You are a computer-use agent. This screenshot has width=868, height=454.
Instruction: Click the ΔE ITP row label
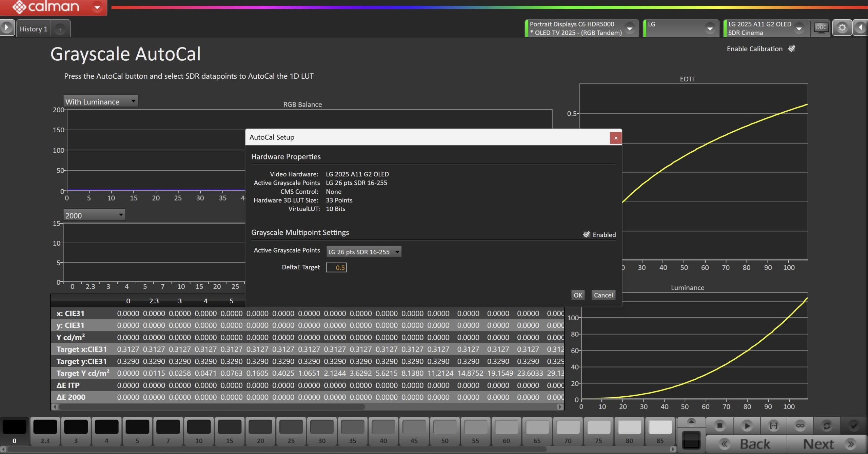coord(68,385)
